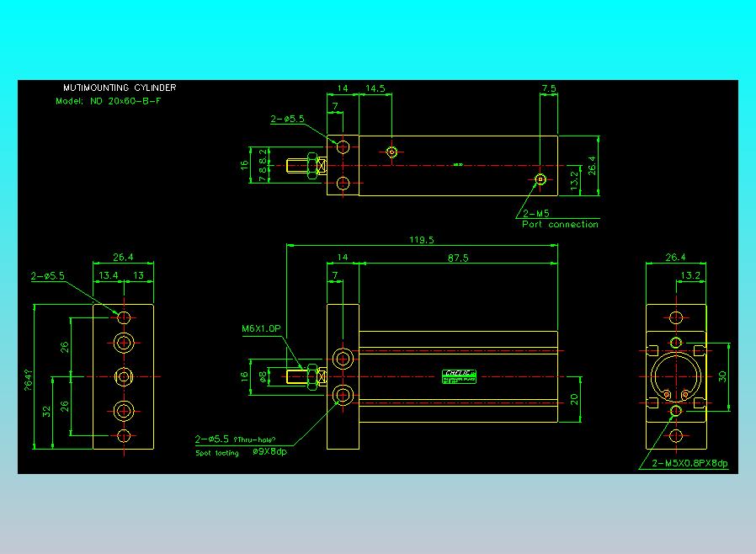This screenshot has width=756, height=554.
Task: Click the MUTIMOUNTING CYLINDER title text
Action: point(120,88)
